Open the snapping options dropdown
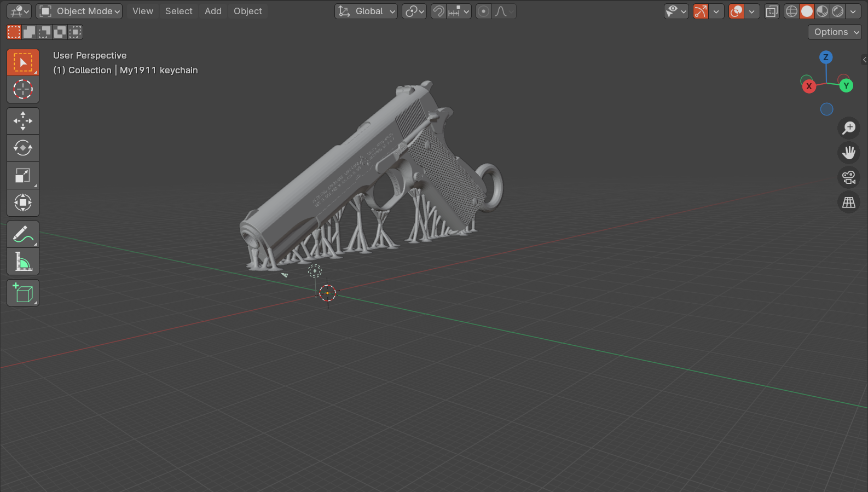The height and width of the screenshot is (492, 868). point(459,11)
